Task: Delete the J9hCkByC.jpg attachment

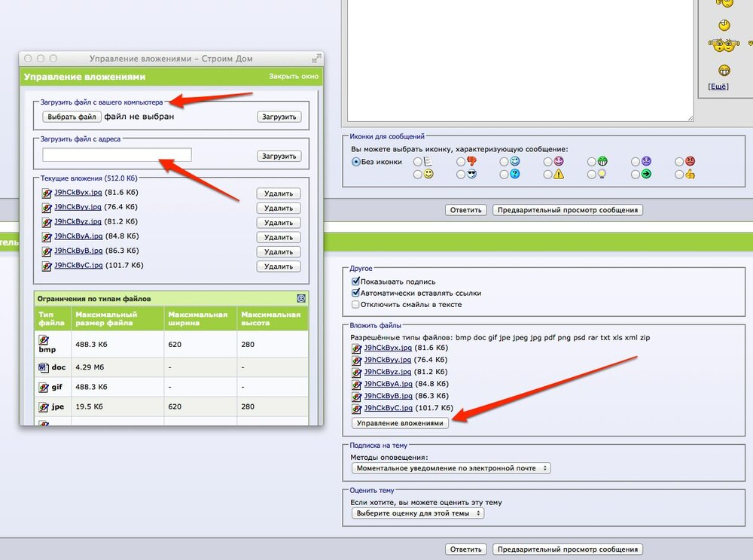Action: (x=279, y=266)
